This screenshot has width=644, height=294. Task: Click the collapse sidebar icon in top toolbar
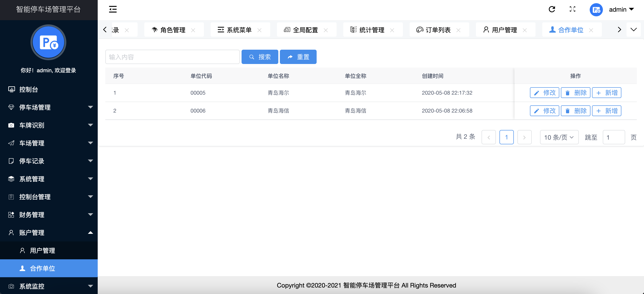tap(112, 9)
